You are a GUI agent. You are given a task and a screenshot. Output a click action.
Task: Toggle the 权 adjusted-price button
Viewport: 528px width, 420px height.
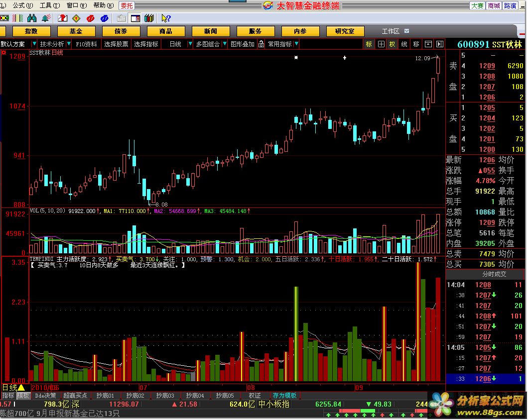393,44
